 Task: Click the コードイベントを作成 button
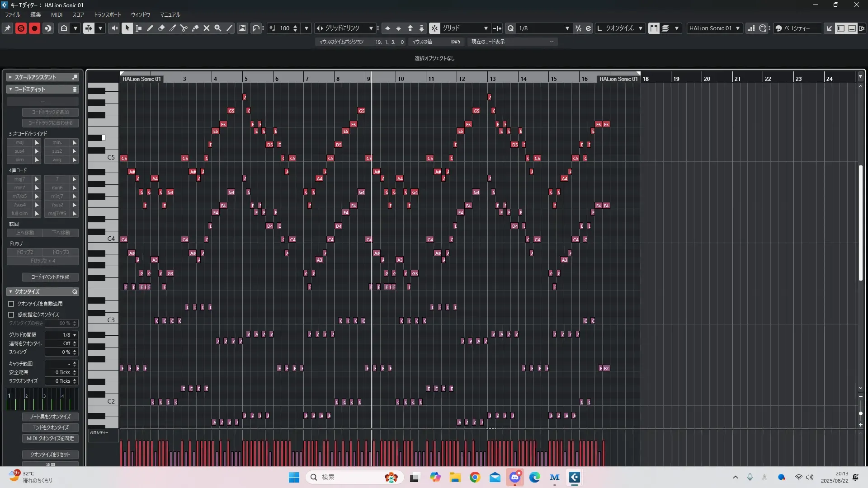coord(50,277)
